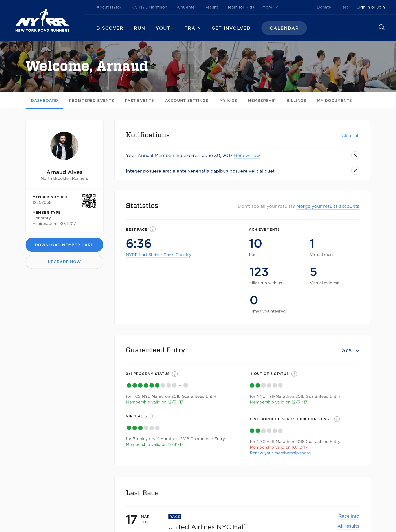Open the Race info link

pos(349,516)
